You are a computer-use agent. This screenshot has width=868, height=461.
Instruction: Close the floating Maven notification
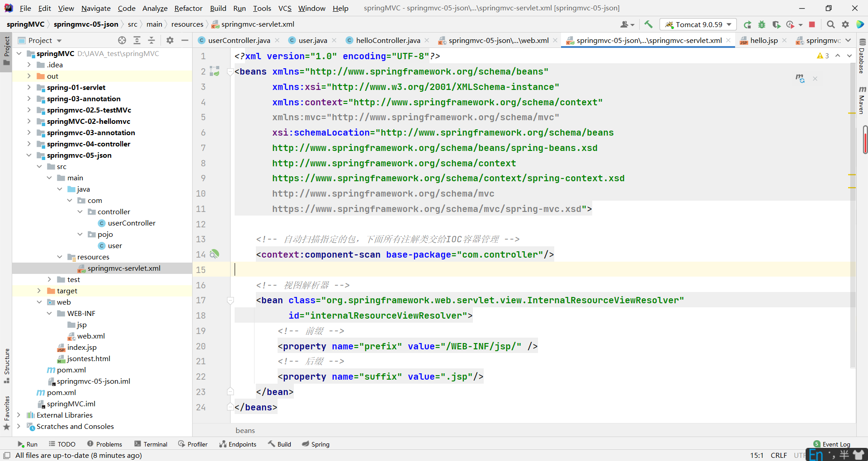point(815,79)
